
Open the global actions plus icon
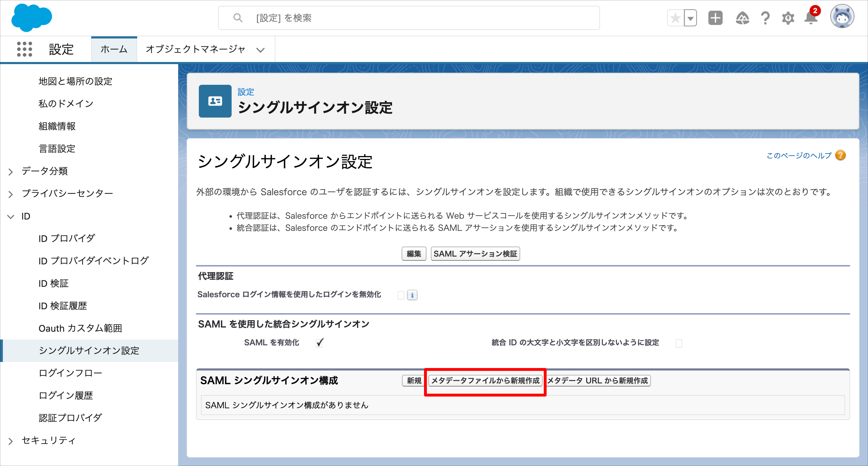(x=715, y=18)
